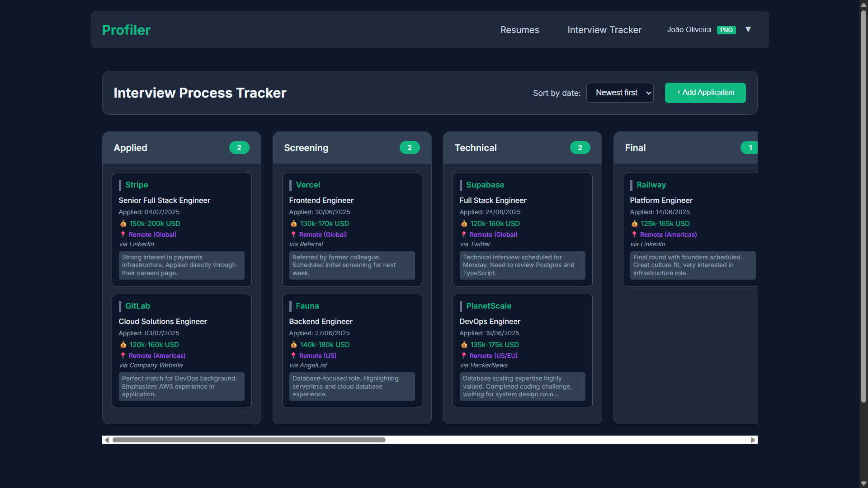Click the + Add Application button
This screenshot has width=868, height=488.
tap(705, 93)
